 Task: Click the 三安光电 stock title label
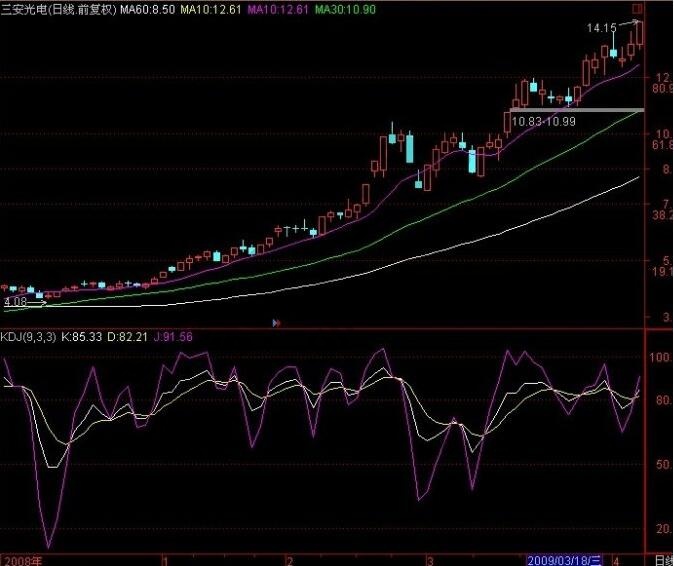(x=27, y=9)
